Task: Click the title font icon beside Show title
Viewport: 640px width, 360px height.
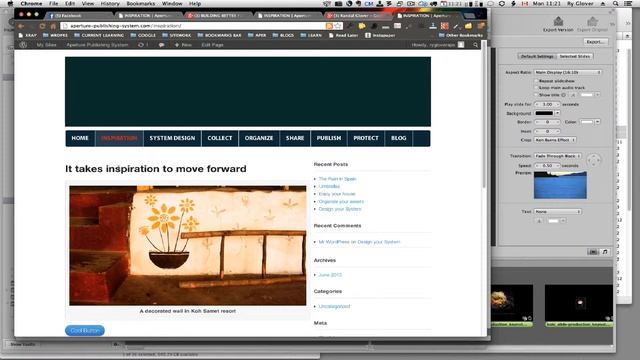Action: pos(573,95)
